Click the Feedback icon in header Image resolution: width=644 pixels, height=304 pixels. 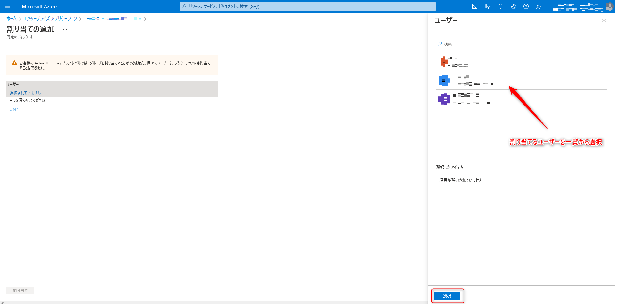click(539, 6)
